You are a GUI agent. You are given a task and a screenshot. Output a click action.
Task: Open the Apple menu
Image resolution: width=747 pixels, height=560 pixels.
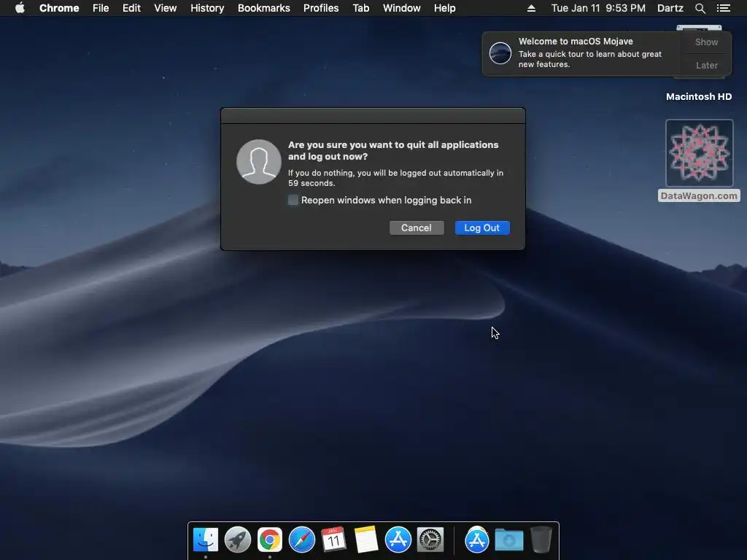pyautogui.click(x=20, y=8)
